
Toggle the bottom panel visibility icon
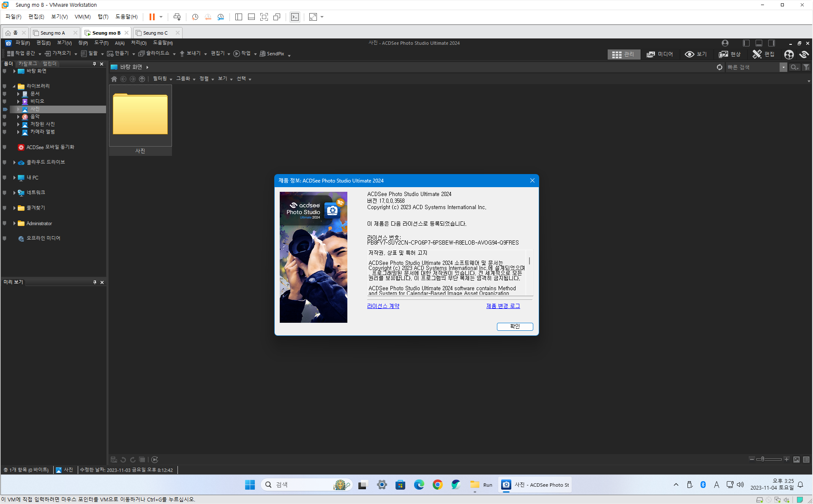point(759,43)
